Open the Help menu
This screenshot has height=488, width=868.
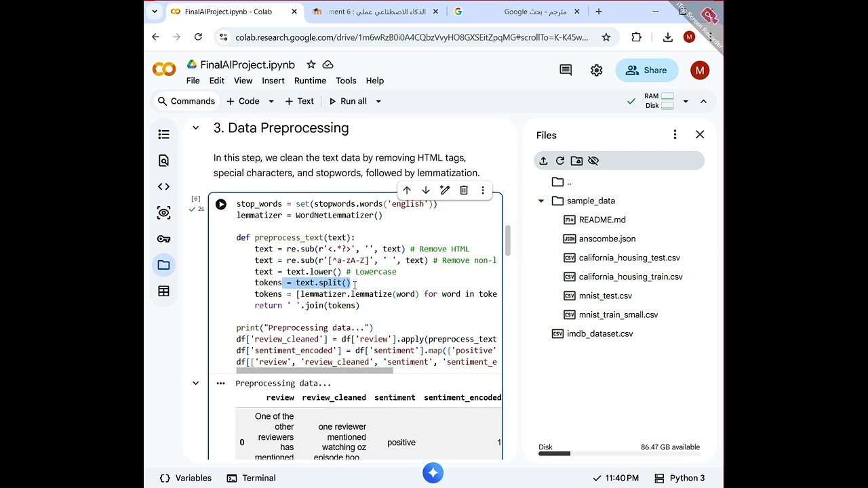[x=375, y=81]
